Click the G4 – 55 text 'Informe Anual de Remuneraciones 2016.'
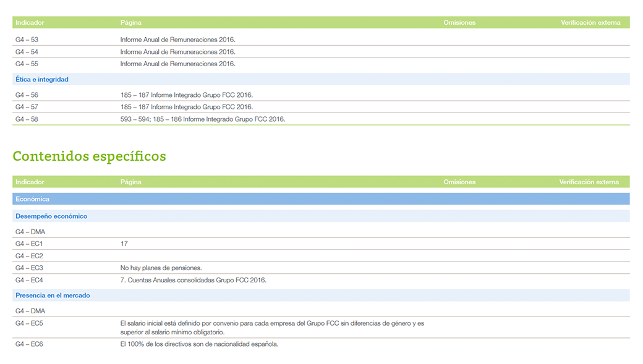 pyautogui.click(x=177, y=64)
